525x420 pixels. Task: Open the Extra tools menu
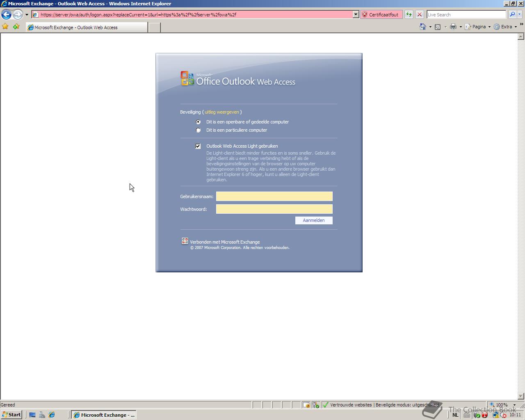point(505,27)
